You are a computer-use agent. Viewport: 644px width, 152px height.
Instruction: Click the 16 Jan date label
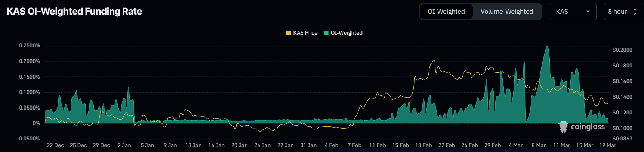[x=216, y=145]
